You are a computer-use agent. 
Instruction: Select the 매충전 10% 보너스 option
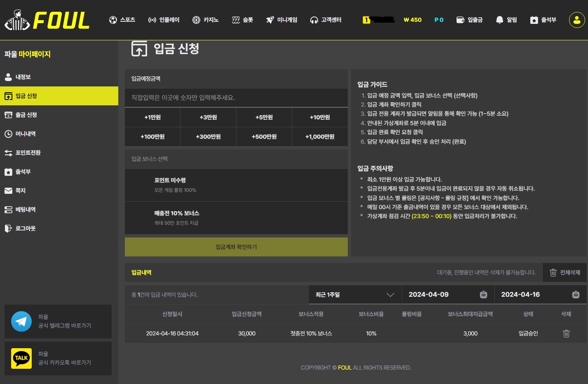[236, 218]
